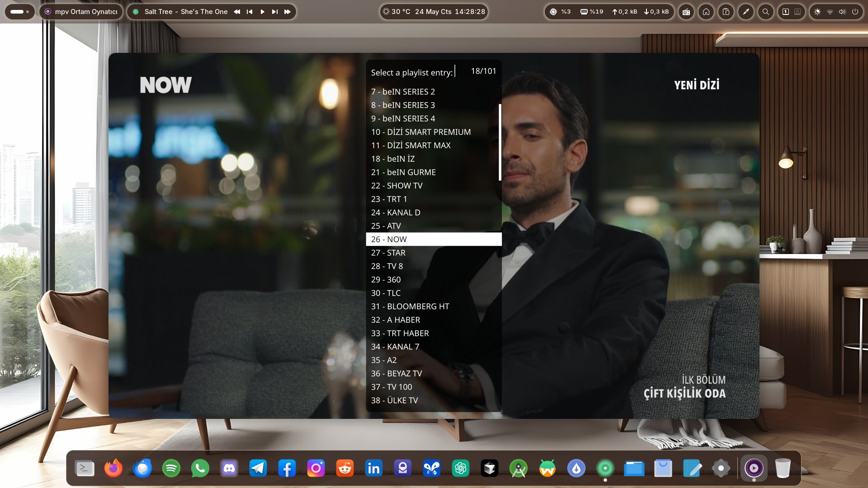The height and width of the screenshot is (488, 868).
Task: Click the CPU usage %3 indicator
Action: (x=560, y=12)
